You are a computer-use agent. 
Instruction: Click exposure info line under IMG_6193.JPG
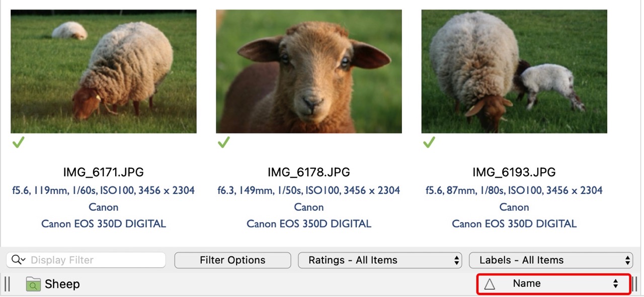click(514, 190)
